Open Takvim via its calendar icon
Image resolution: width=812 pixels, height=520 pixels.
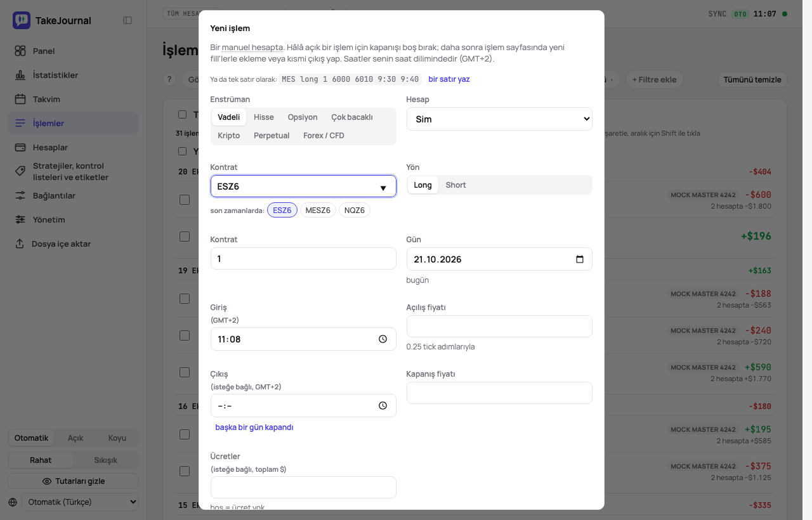tap(20, 99)
